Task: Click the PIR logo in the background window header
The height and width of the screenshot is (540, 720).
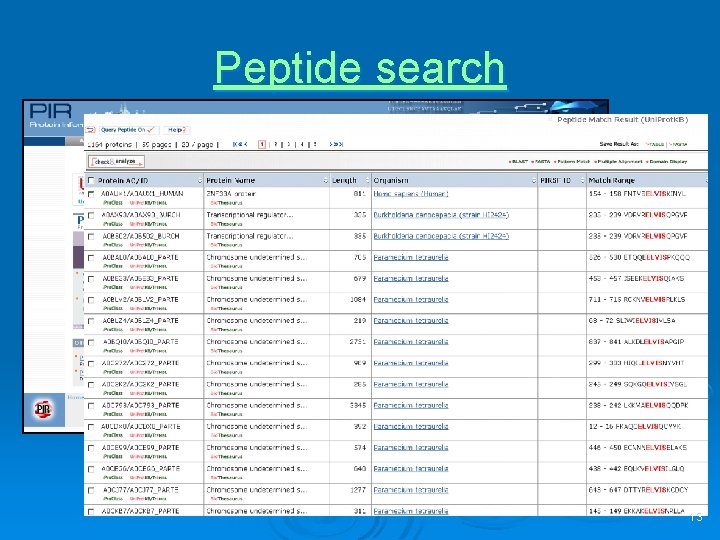Action: pyautogui.click(x=51, y=111)
